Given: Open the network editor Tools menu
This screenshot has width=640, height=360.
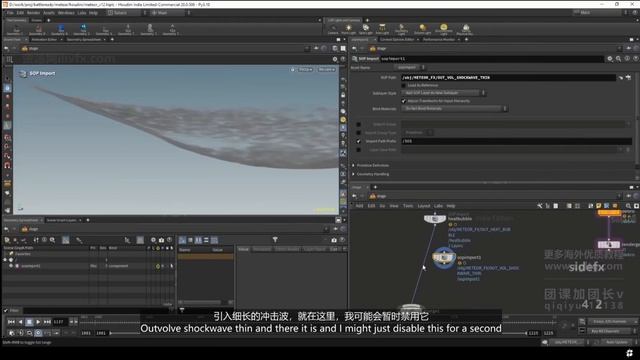Looking at the screenshot, I should 408,206.
